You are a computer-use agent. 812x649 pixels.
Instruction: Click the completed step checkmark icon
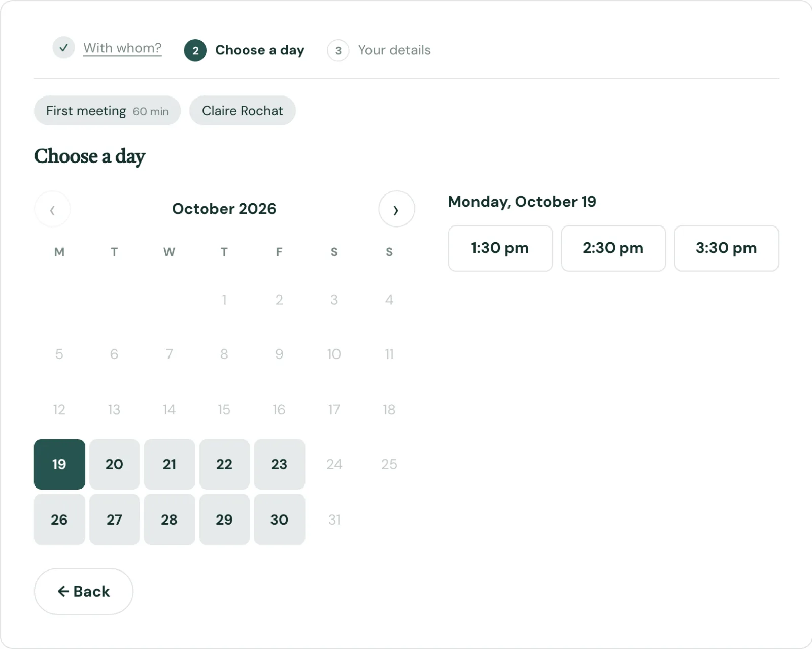coord(63,48)
